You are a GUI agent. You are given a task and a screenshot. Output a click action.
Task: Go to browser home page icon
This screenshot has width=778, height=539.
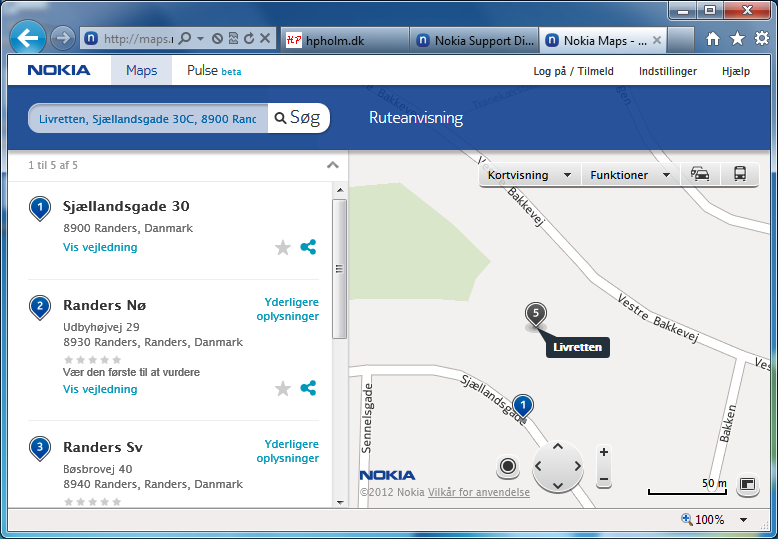(713, 39)
